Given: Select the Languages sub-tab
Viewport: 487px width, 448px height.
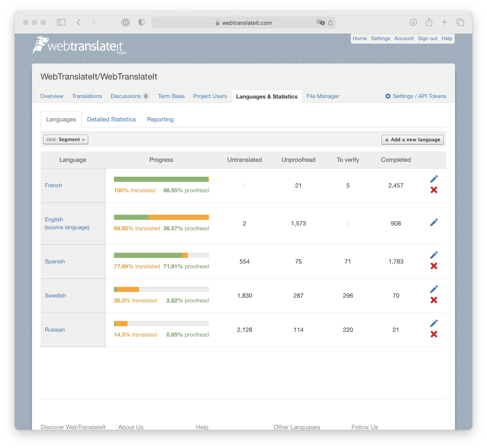Looking at the screenshot, I should coord(61,119).
